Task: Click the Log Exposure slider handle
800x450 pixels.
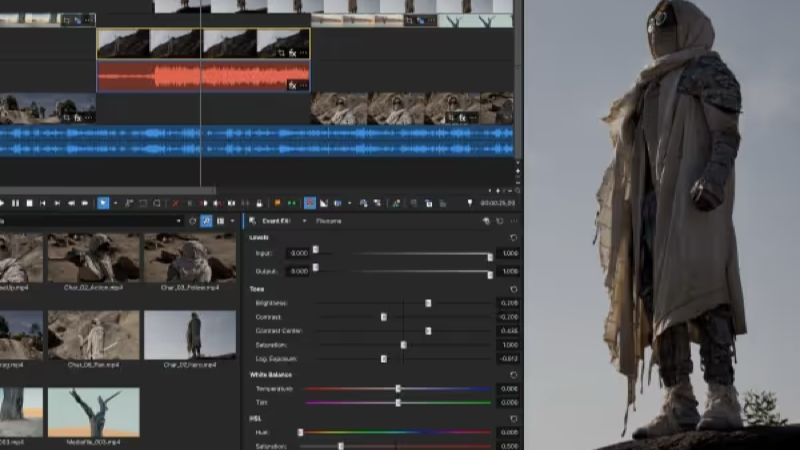Action: [384, 359]
